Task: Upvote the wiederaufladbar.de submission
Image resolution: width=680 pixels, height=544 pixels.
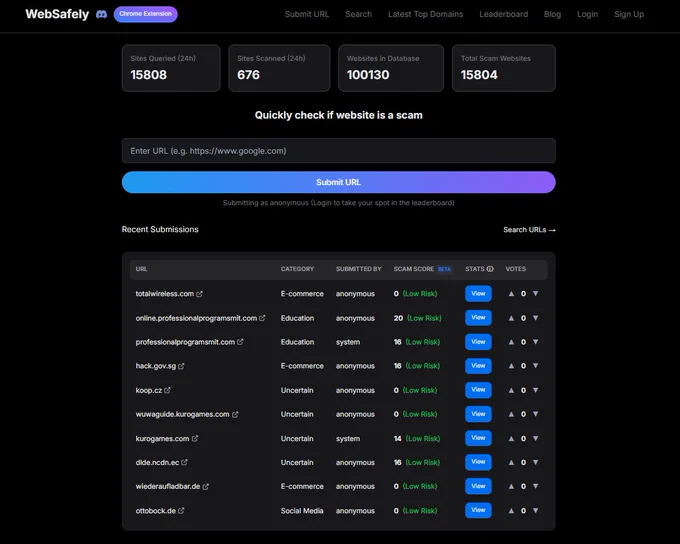Action: tap(511, 486)
